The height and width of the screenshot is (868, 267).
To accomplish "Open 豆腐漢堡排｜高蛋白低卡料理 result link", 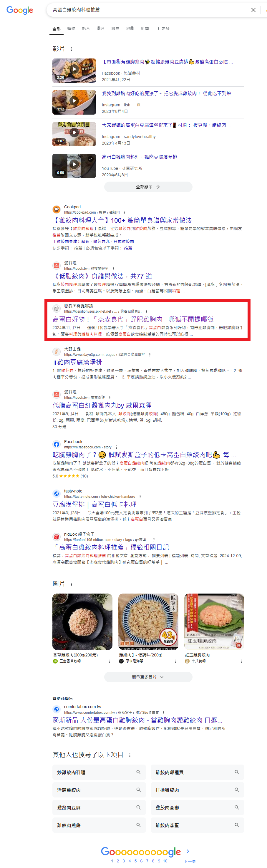I will click(94, 505).
